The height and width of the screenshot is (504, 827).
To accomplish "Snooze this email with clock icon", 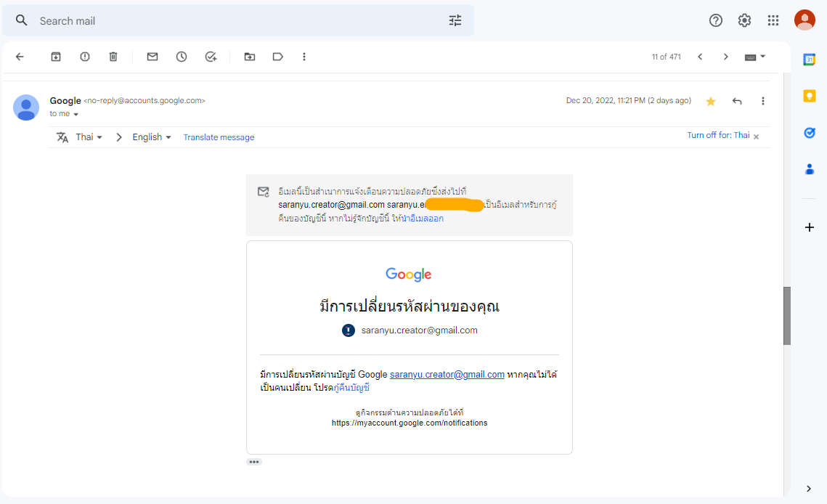I will tap(182, 57).
